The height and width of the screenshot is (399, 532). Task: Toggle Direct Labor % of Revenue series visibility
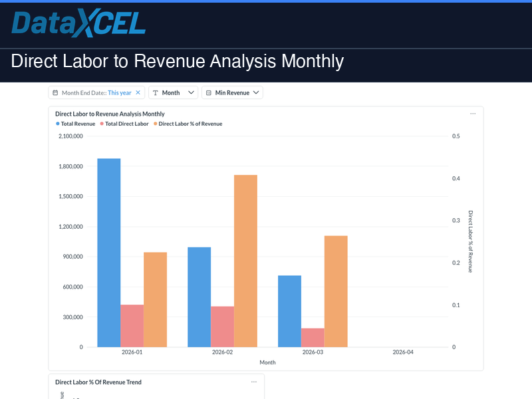(x=190, y=124)
